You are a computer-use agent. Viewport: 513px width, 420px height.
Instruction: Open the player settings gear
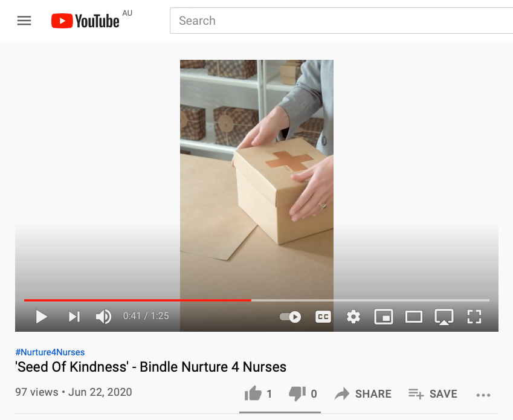pos(353,317)
